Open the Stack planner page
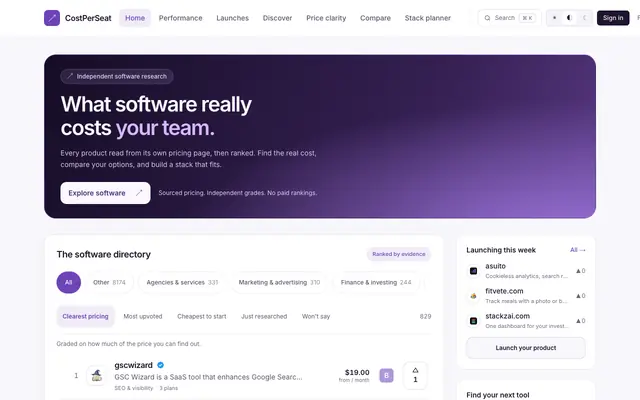The image size is (640, 400). coord(428,18)
